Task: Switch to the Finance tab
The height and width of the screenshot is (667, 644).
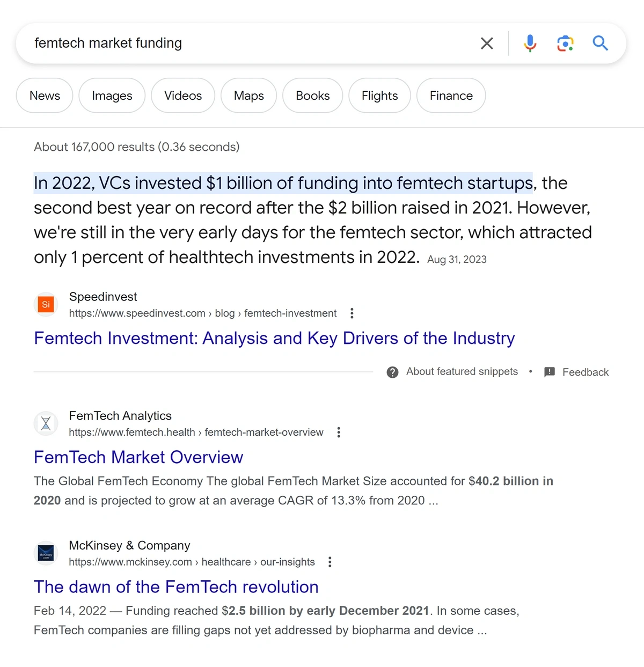Action: click(x=451, y=96)
